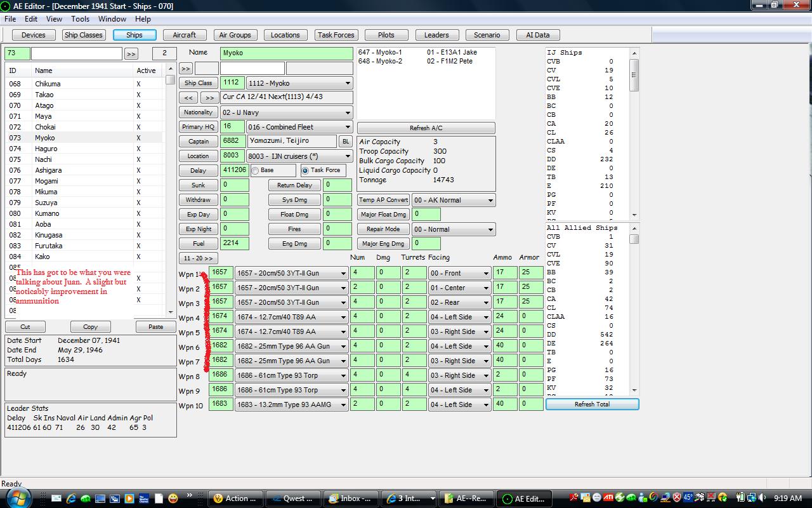The width and height of the screenshot is (812, 508).
Task: Click the Refresh Total button
Action: pos(592,404)
